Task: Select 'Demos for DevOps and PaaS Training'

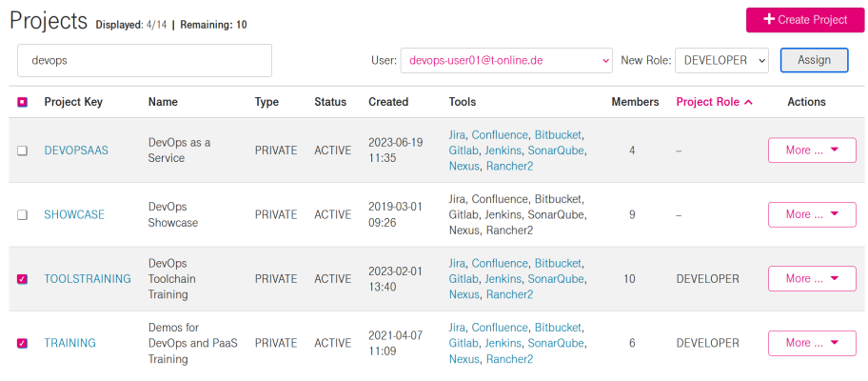Action: tap(192, 343)
